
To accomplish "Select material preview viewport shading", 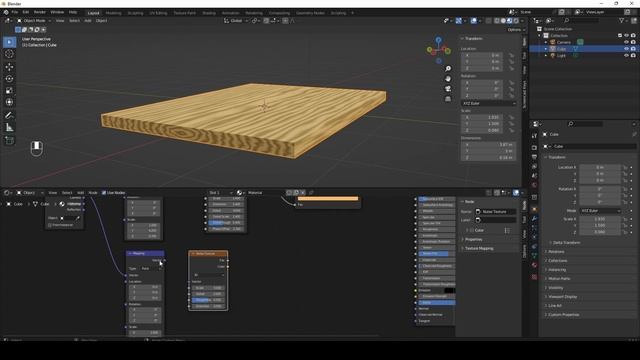I will pos(509,20).
